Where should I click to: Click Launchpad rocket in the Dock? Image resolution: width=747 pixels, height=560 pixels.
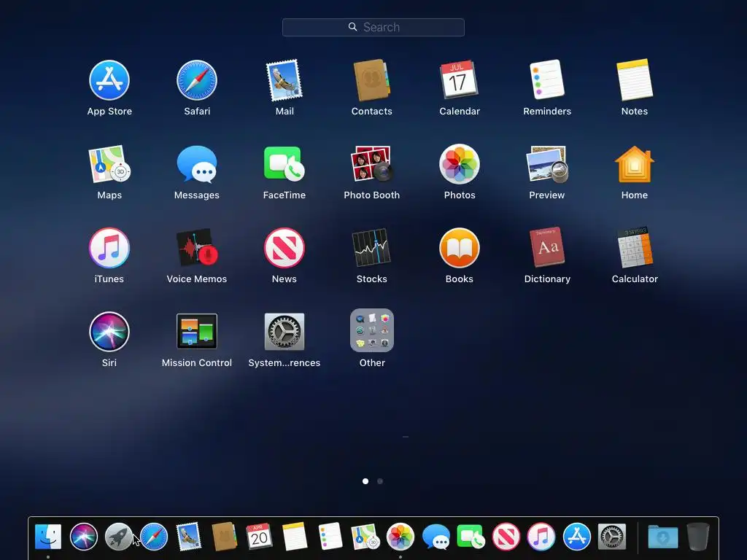pyautogui.click(x=119, y=537)
